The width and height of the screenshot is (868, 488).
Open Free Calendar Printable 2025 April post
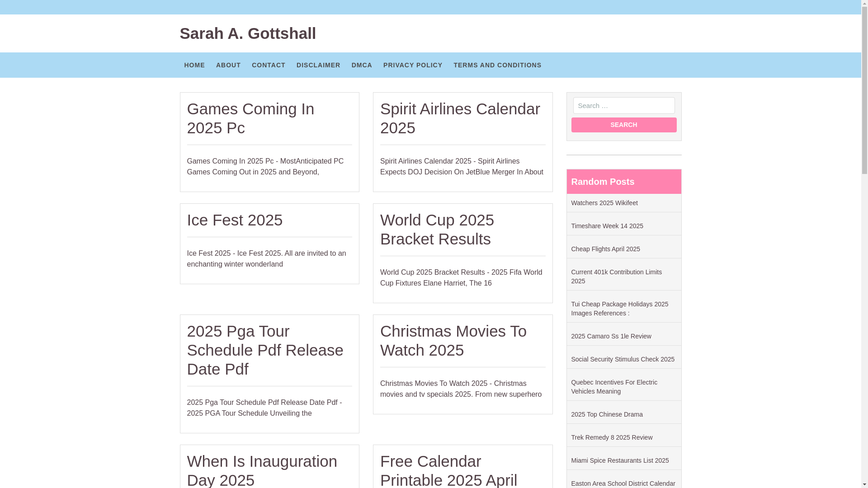(448, 470)
